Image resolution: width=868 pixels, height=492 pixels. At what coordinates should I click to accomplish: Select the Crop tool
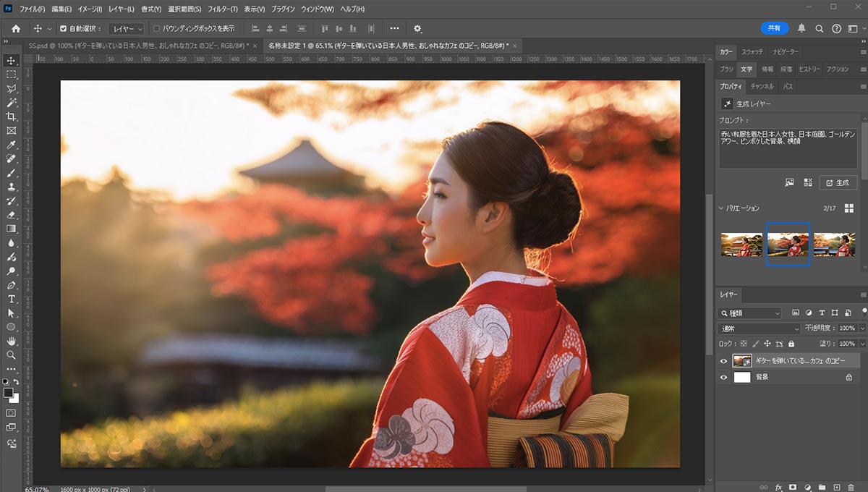(x=12, y=116)
